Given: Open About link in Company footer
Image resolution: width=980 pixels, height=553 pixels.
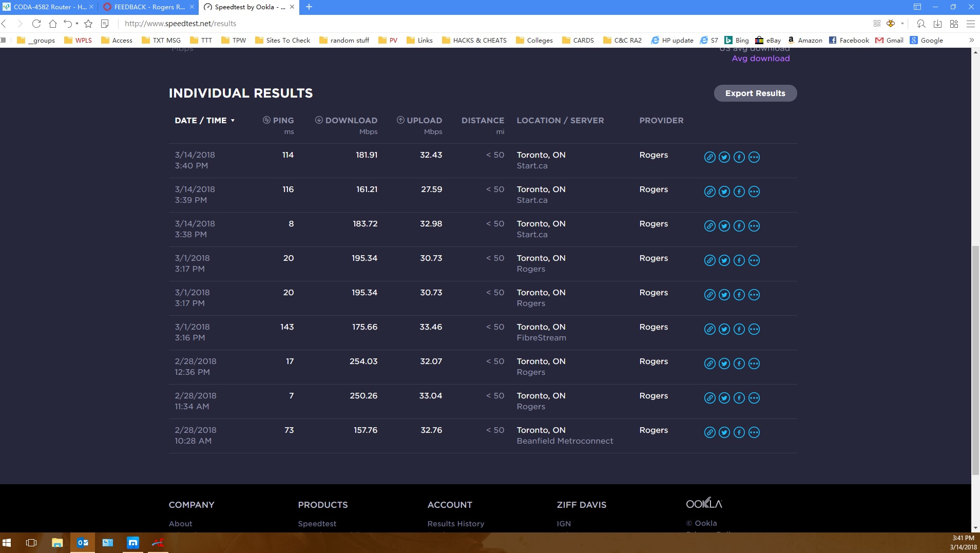Looking at the screenshot, I should tap(181, 524).
